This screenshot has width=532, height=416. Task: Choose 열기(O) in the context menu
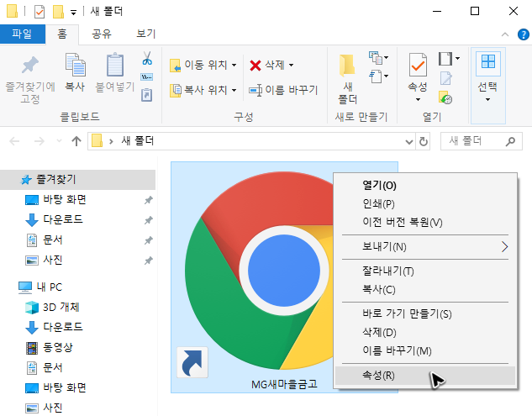(x=425, y=185)
